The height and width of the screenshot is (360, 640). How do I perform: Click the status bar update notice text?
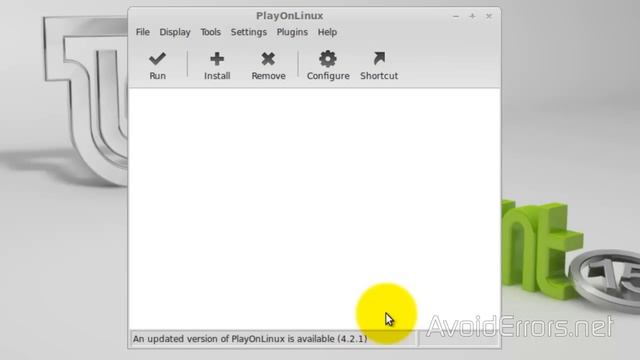click(x=250, y=339)
